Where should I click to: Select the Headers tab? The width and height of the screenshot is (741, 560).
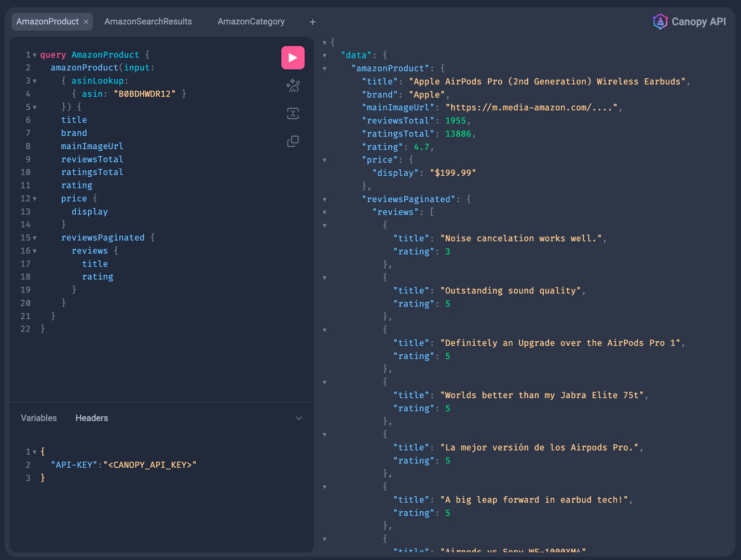point(91,418)
